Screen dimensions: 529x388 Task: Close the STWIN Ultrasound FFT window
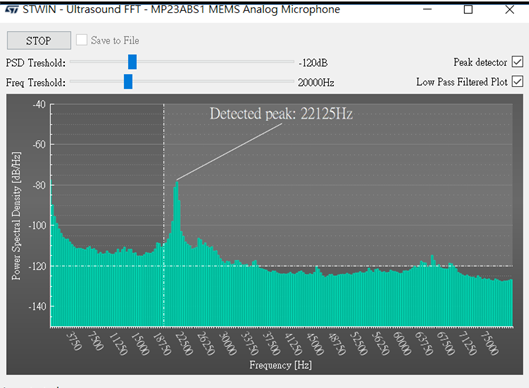(509, 9)
